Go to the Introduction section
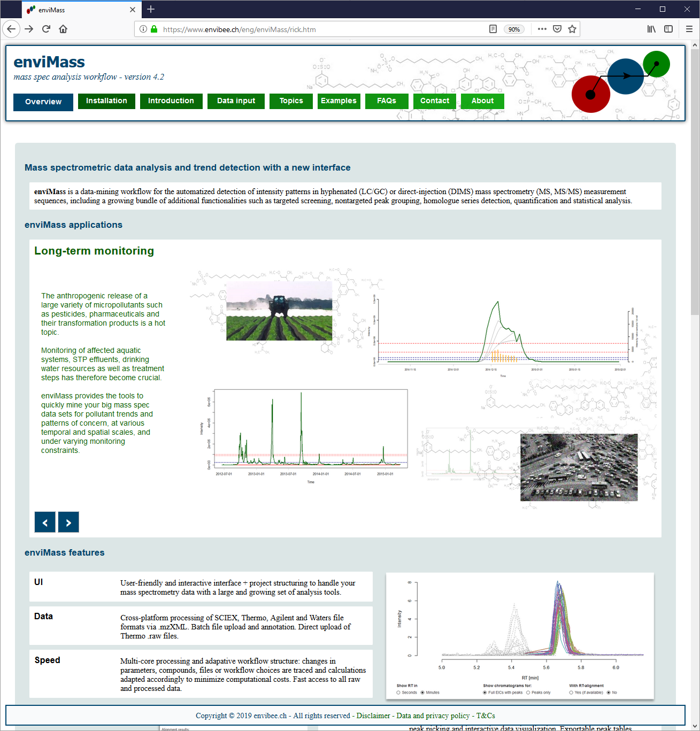700x731 pixels. coord(171,101)
